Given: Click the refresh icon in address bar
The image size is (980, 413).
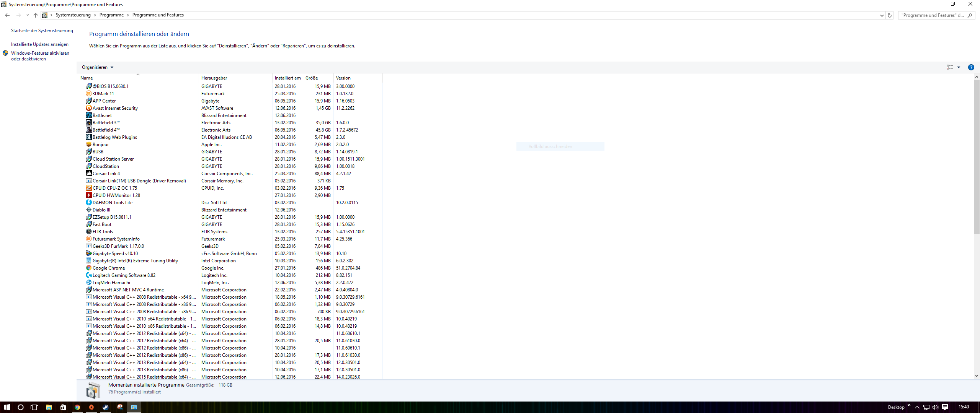Looking at the screenshot, I should click(x=890, y=15).
